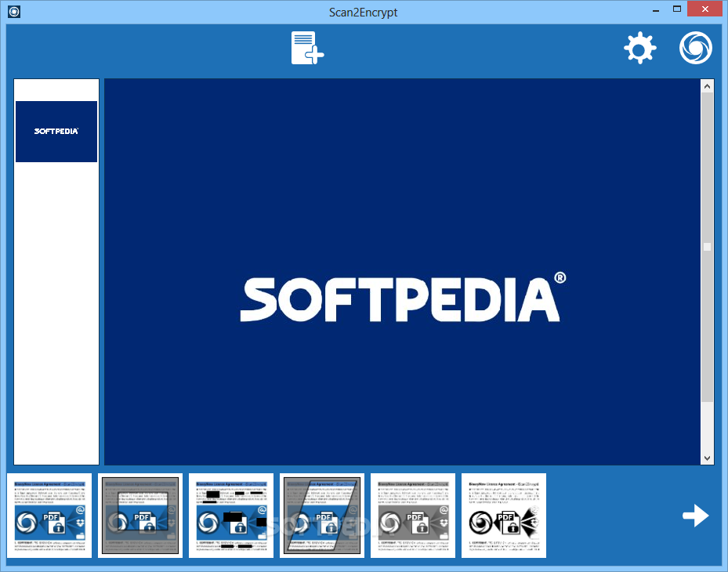728x572 pixels.
Task: Click the Scan2Encrypt swirl logo in the toolbar
Action: (x=695, y=48)
